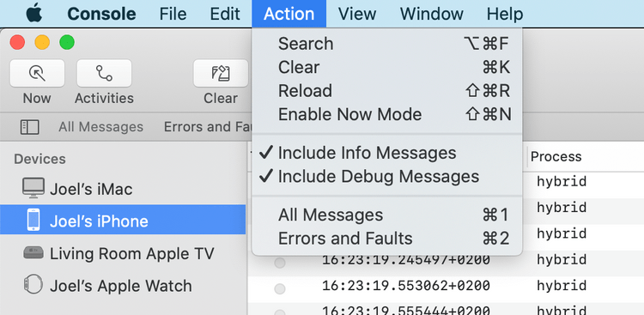The width and height of the screenshot is (644, 315).
Task: Open the Apple menu logo
Action: click(34, 14)
